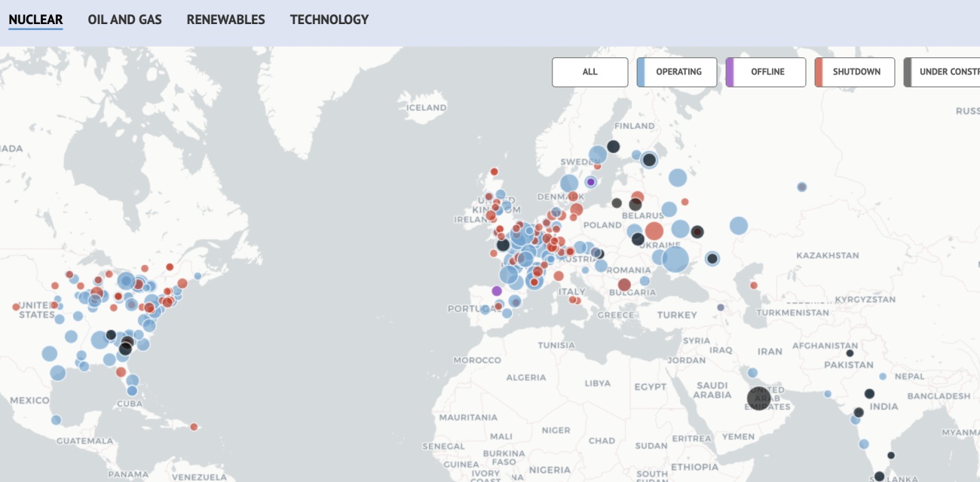The image size is (980, 482).
Task: Click the red shutdown marker in the Caribbean
Action: pos(194,427)
